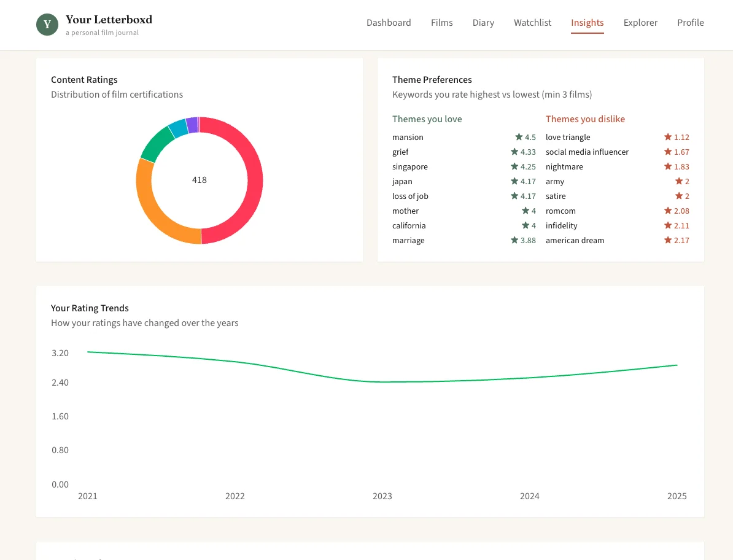This screenshot has width=733, height=560.
Task: Click the star icon next to grief score
Action: point(514,152)
